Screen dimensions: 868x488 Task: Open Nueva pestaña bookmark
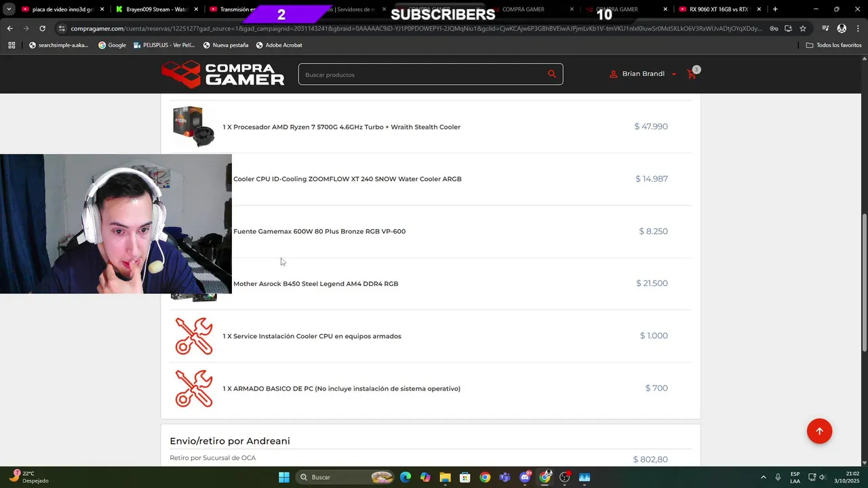pyautogui.click(x=226, y=45)
